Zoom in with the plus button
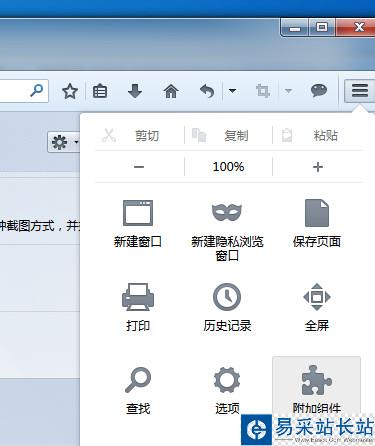The width and height of the screenshot is (375, 446). 318,167
